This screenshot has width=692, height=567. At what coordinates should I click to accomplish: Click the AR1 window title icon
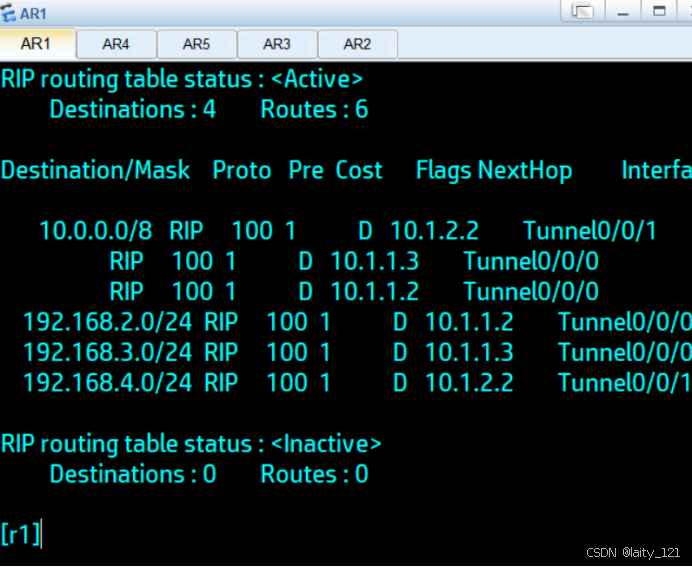[x=8, y=13]
